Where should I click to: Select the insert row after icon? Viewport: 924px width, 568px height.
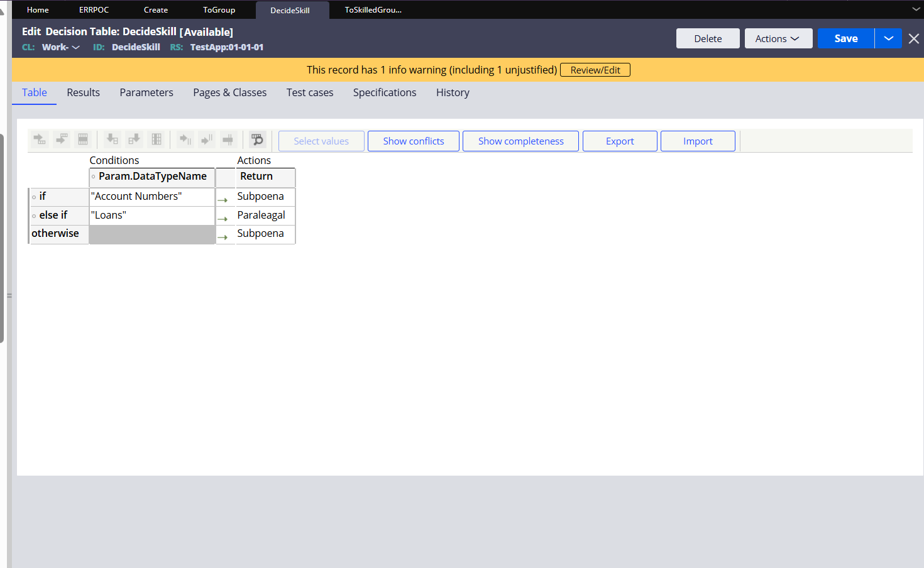tap(62, 139)
